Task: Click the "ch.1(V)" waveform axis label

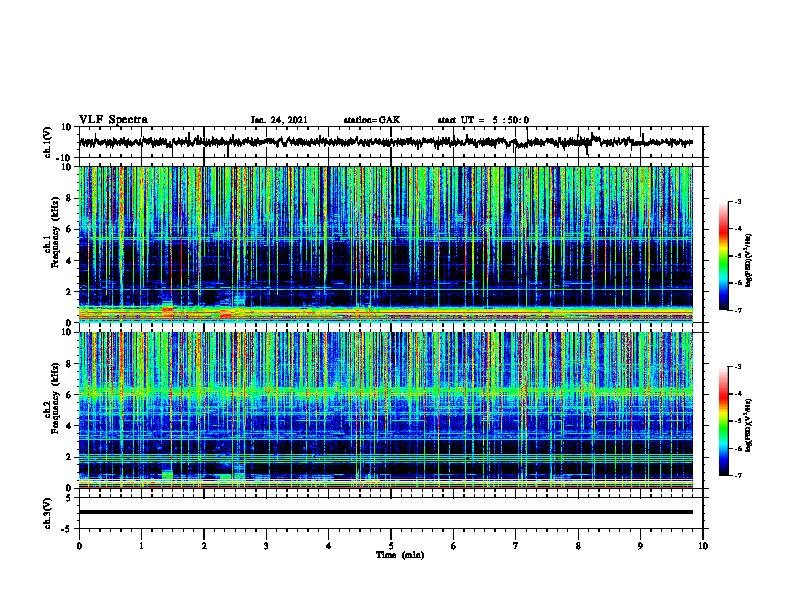Action: pos(47,142)
